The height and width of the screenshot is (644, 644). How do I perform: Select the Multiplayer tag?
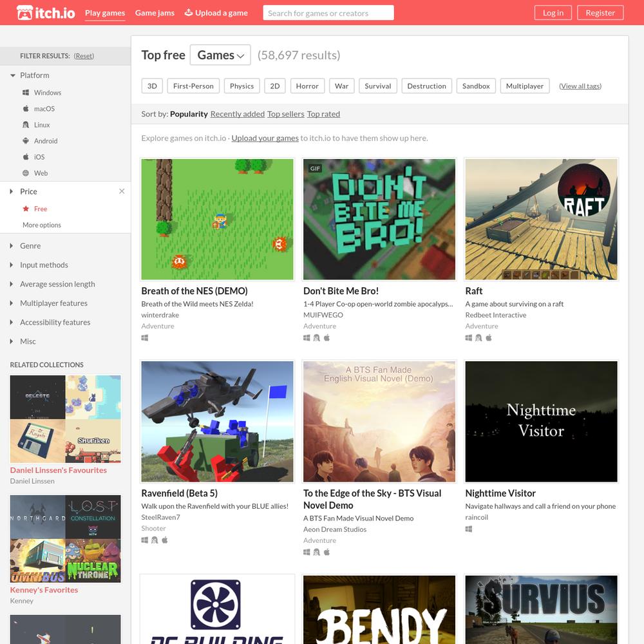coord(524,86)
